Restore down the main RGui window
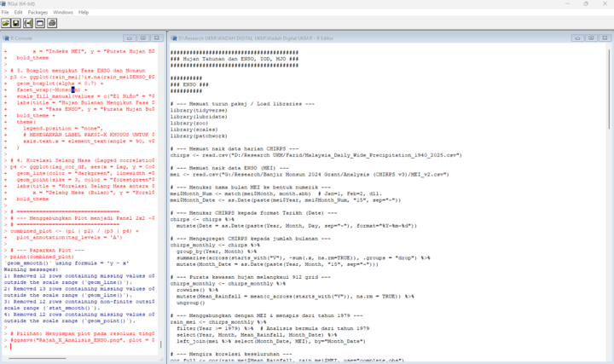Viewport: 614px width, 364px height. click(586, 3)
